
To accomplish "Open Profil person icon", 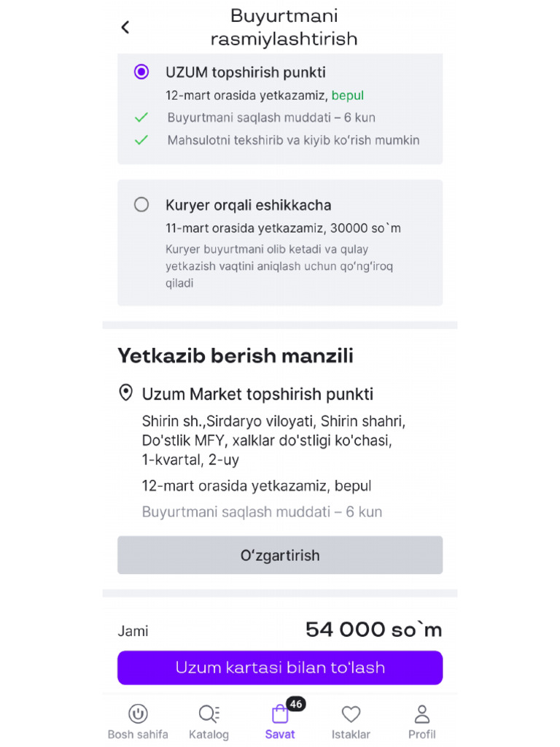I will point(421,714).
